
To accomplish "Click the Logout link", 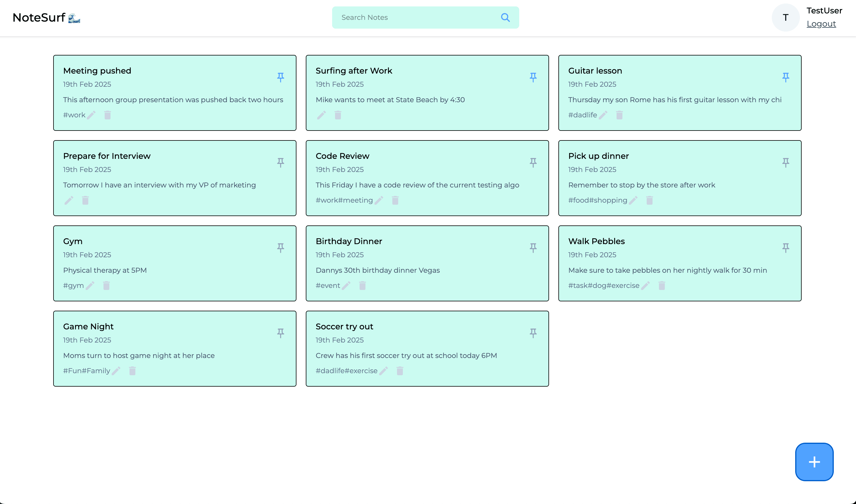I will click(821, 24).
